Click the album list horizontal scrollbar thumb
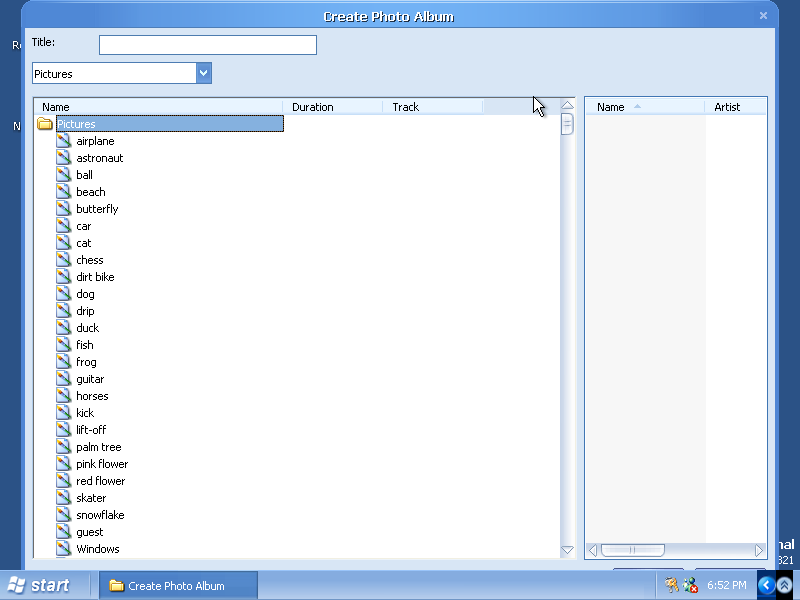This screenshot has height=600, width=800. (x=633, y=551)
